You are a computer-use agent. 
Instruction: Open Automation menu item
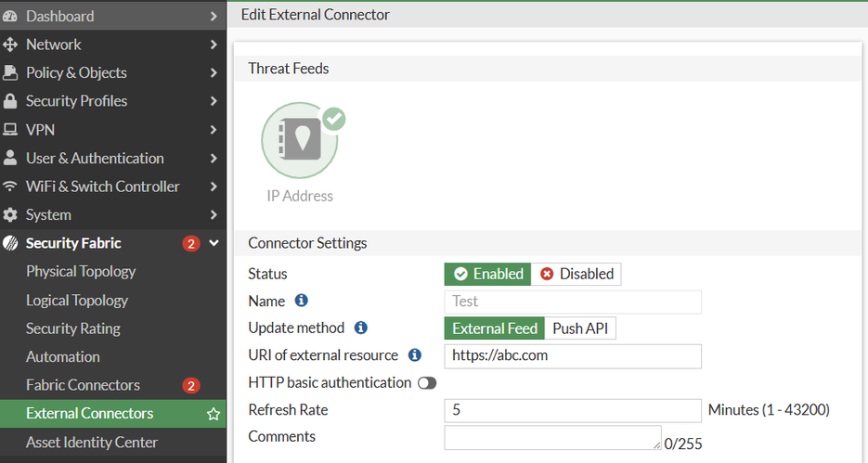[63, 356]
